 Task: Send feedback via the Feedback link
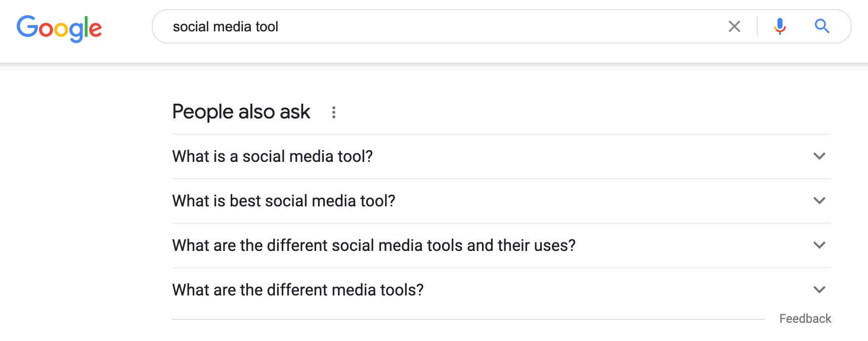[805, 319]
